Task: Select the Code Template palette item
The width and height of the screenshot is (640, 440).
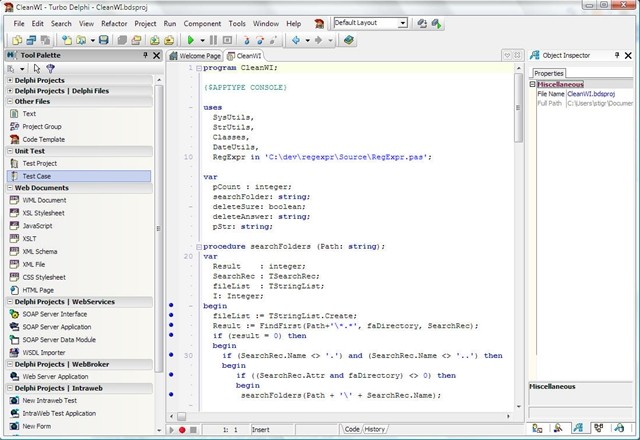Action: coord(42,140)
